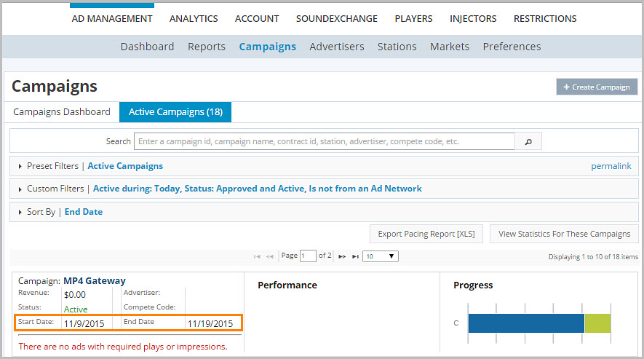Open the Analytics menu
Image resolution: width=644 pixels, height=359 pixels.
click(194, 19)
